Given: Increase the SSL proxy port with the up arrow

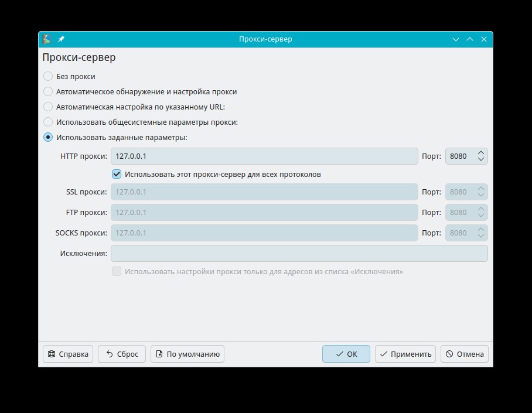Looking at the screenshot, I should point(481,189).
